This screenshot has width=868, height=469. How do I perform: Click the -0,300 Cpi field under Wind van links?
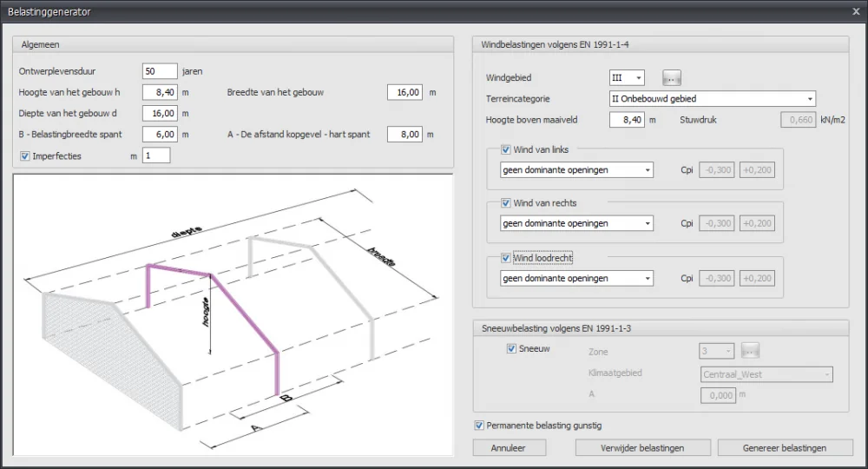coord(717,170)
